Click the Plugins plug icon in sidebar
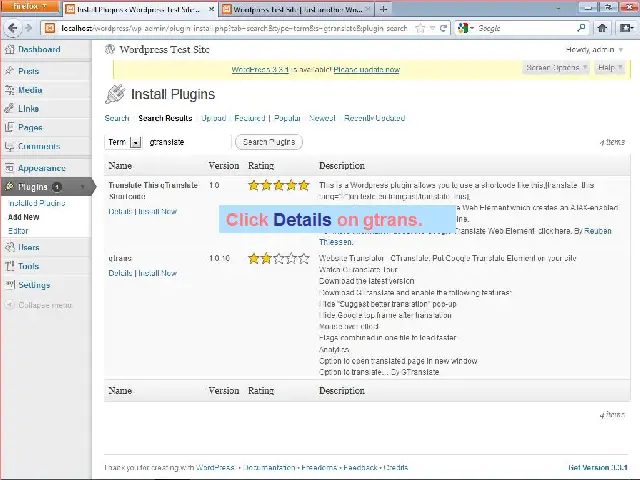This screenshot has width=640, height=480. tap(9, 187)
